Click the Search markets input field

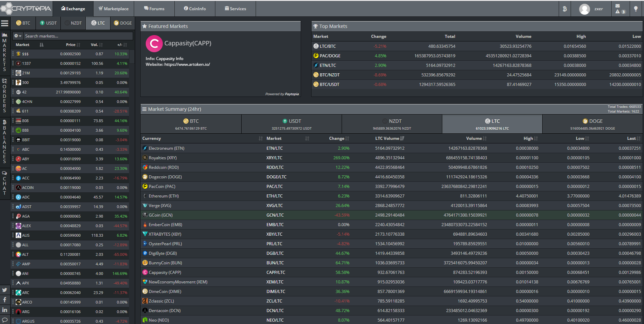point(78,36)
